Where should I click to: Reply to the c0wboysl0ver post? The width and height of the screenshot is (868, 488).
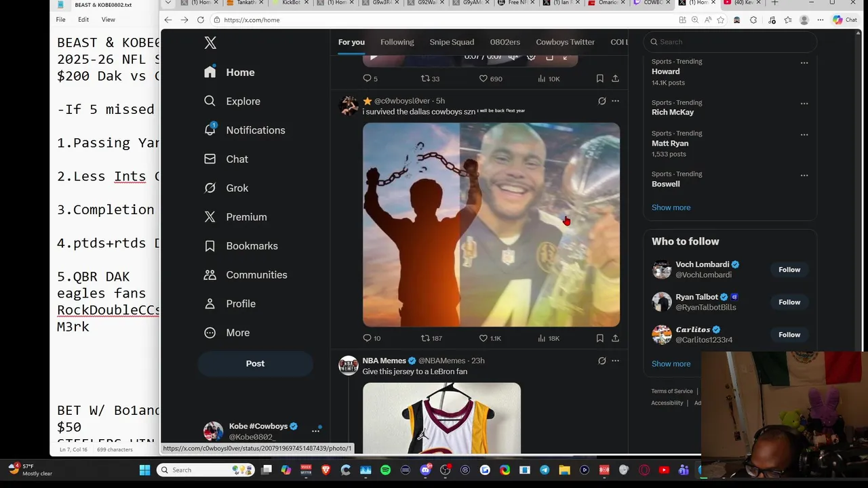372,338
